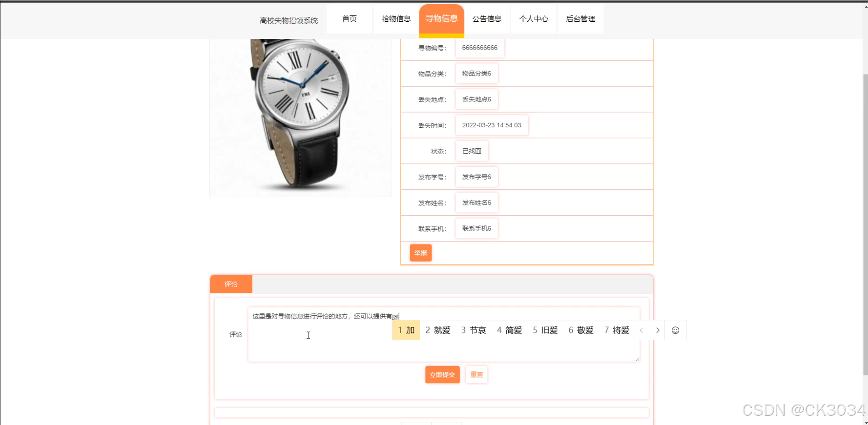Choose IME candidate 4 简爱
The width and height of the screenshot is (868, 425).
(509, 330)
